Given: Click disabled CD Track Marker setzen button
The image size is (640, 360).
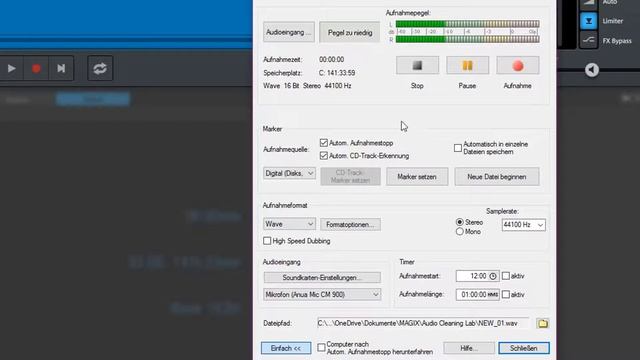Looking at the screenshot, I should [350, 176].
